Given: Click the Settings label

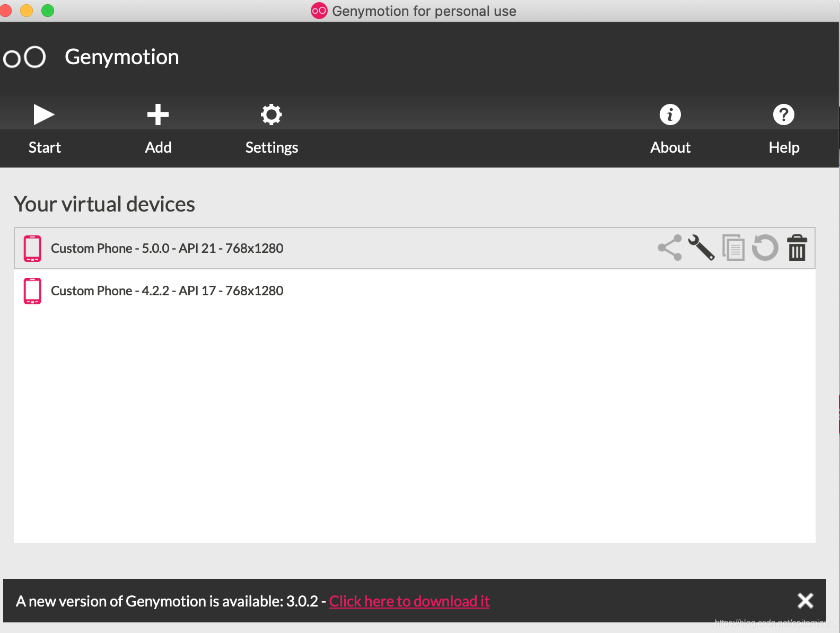Looking at the screenshot, I should (272, 148).
